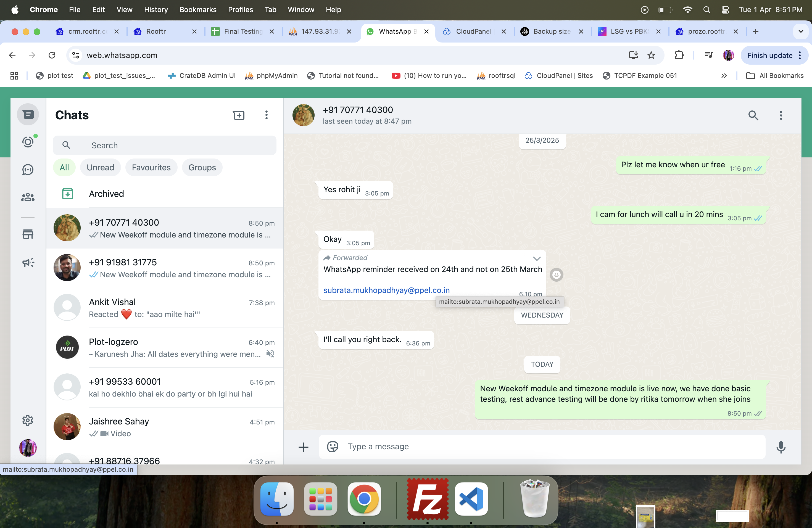Expand the forwarded message options chevron

537,258
